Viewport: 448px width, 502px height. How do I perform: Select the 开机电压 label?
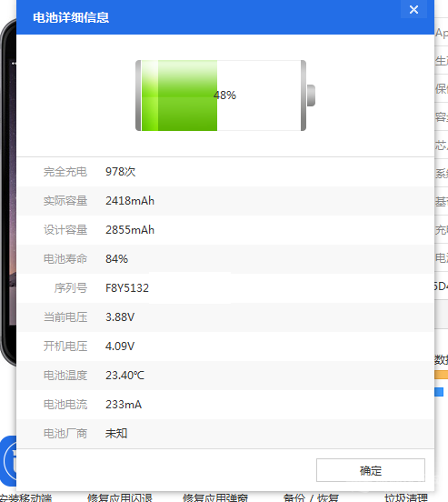(x=65, y=346)
